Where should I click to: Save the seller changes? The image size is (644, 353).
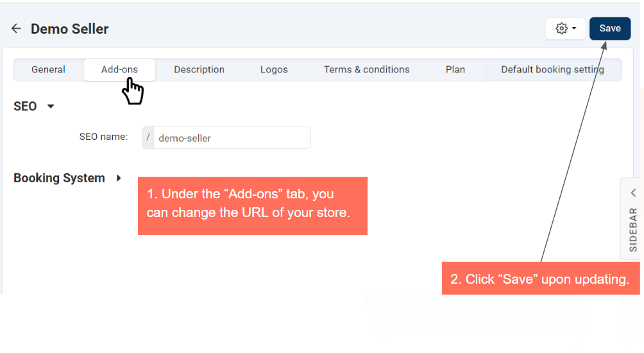[x=609, y=28]
